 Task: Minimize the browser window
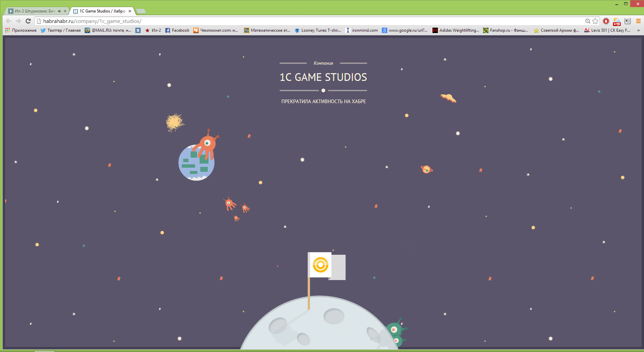(x=616, y=4)
